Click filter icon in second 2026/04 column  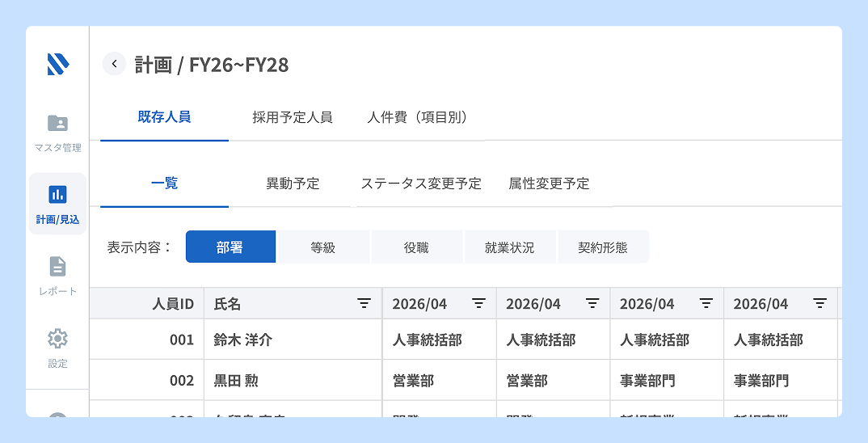tap(593, 303)
